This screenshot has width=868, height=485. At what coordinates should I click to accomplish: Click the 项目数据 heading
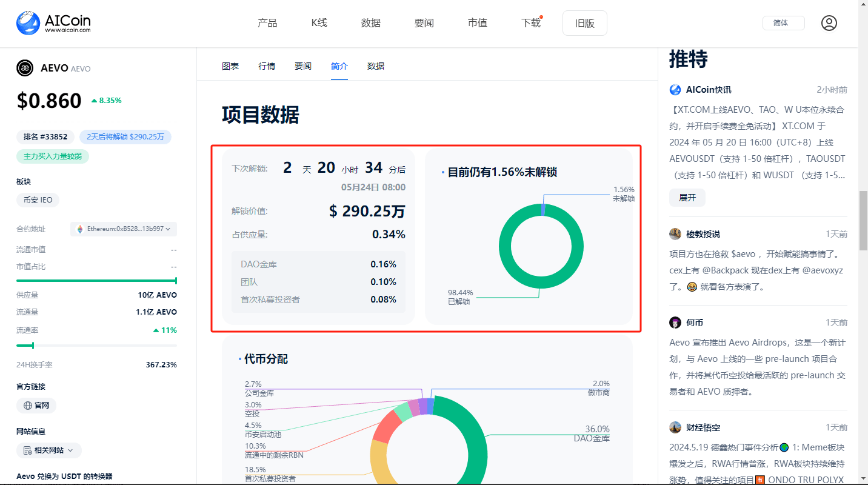point(261,115)
